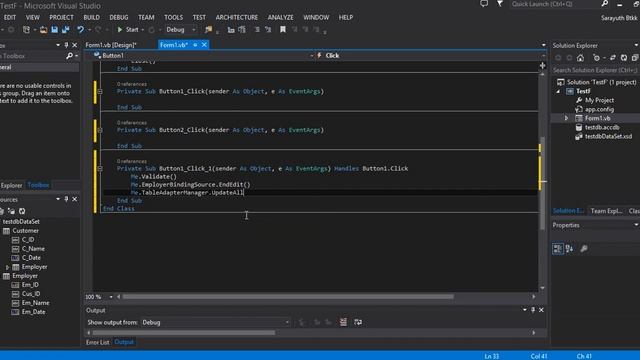Collapse the TestF project node
Viewport: 640px width, 360px height.
(x=558, y=91)
